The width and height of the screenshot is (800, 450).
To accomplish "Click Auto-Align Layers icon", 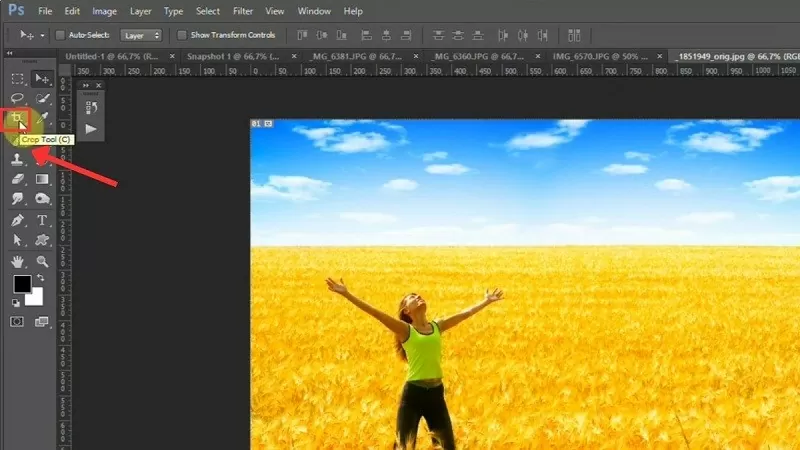I will click(x=574, y=35).
